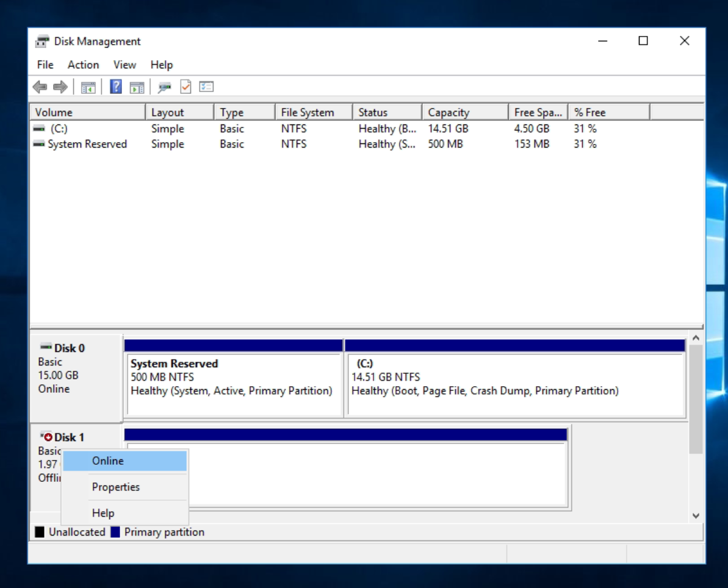Click the 4.50 GB free space cell

tap(532, 129)
